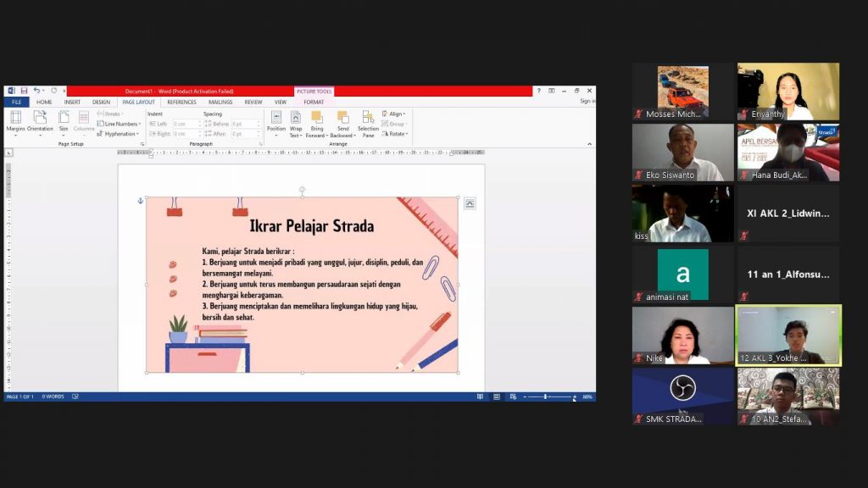Switch to the picture FORMAT tab
This screenshot has width=868, height=488.
coord(314,102)
